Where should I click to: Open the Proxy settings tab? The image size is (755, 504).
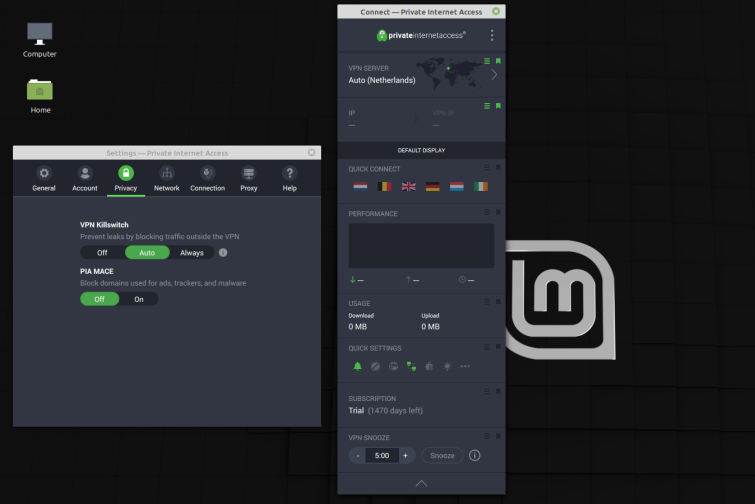pyautogui.click(x=248, y=179)
